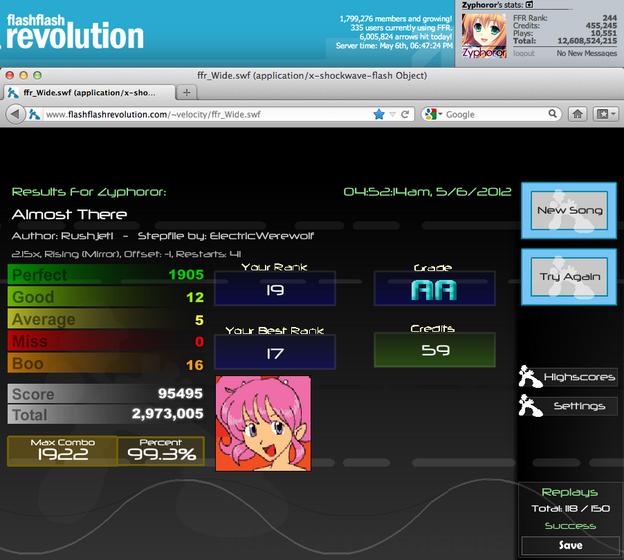Click the address bar URL field
624x560 pixels.
pos(207,115)
